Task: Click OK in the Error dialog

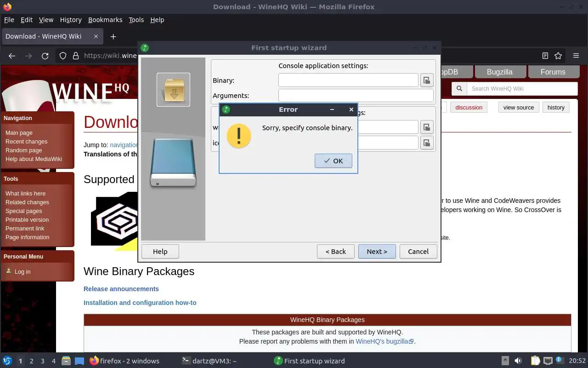Action: click(334, 161)
